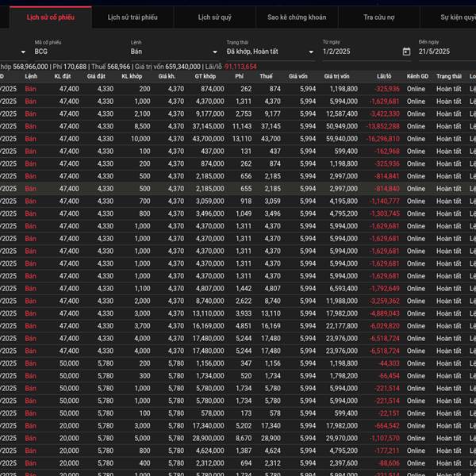
Task: Click the GT khớp cell 28,900,000
Action: (x=208, y=438)
